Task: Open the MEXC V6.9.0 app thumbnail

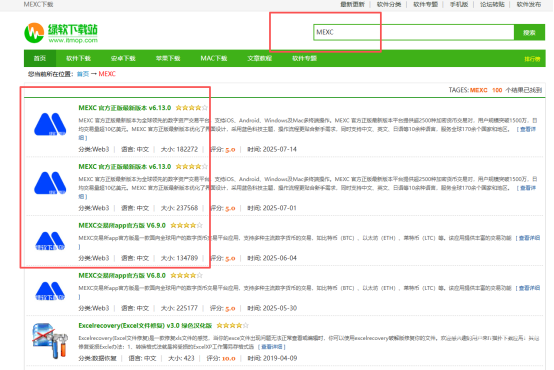Action: (x=50, y=241)
